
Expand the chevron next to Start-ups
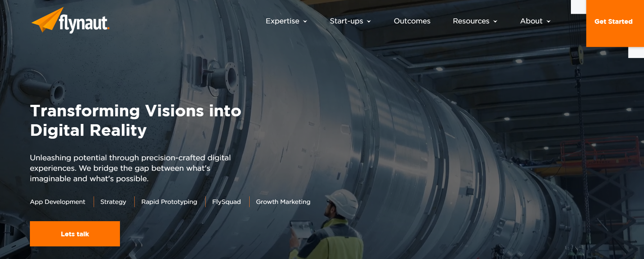[369, 22]
